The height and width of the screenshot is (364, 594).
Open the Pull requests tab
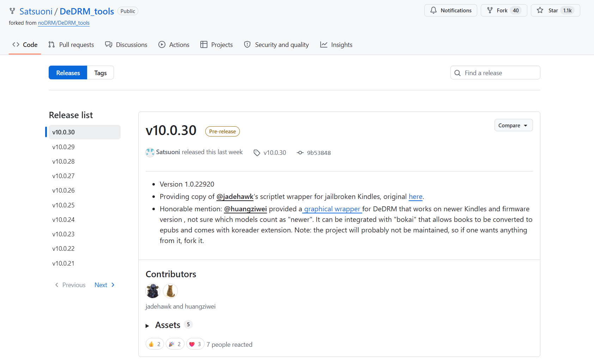(71, 45)
